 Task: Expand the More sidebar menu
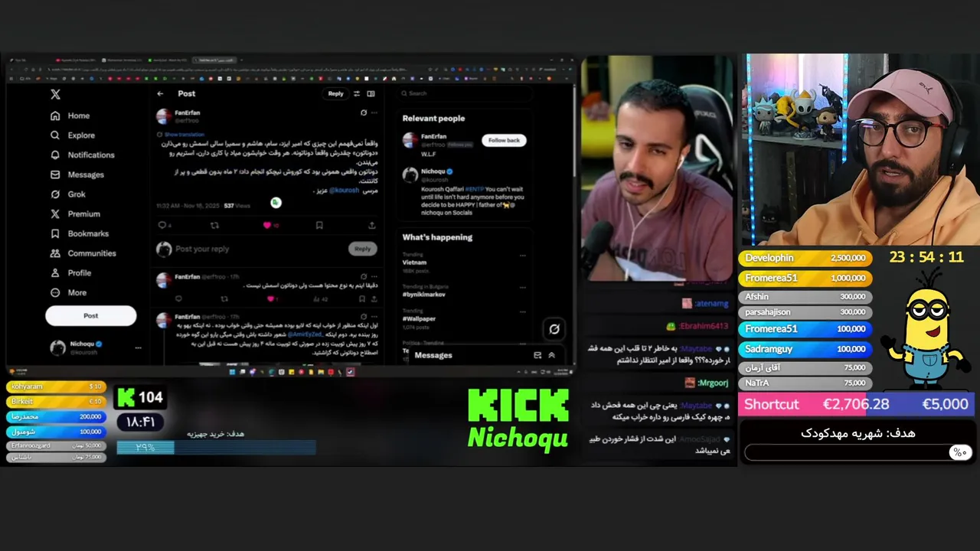tap(68, 292)
